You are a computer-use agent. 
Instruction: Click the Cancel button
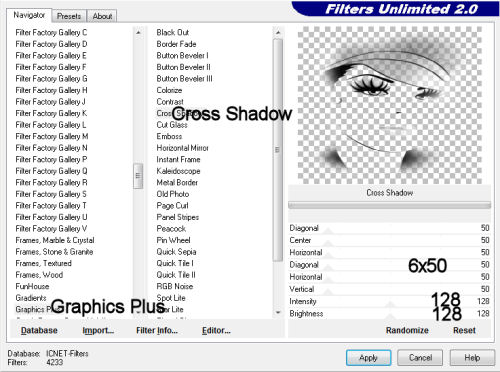tap(420, 358)
